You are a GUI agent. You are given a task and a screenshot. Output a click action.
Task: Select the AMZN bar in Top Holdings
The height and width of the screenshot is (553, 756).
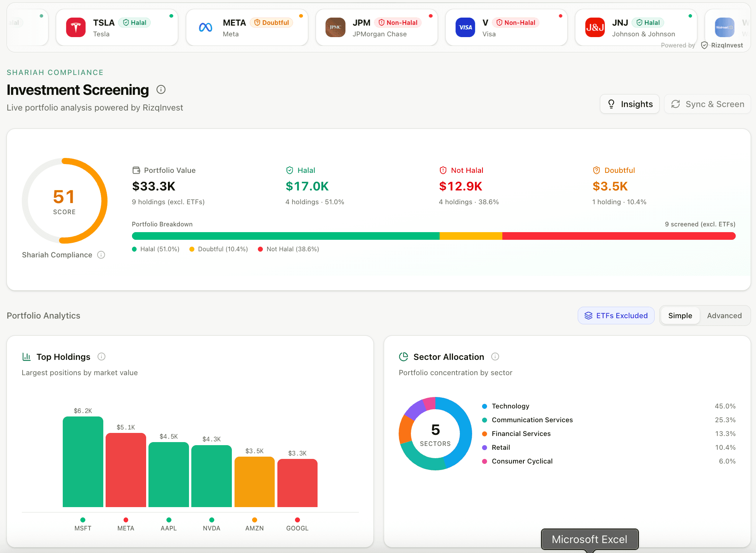point(254,482)
